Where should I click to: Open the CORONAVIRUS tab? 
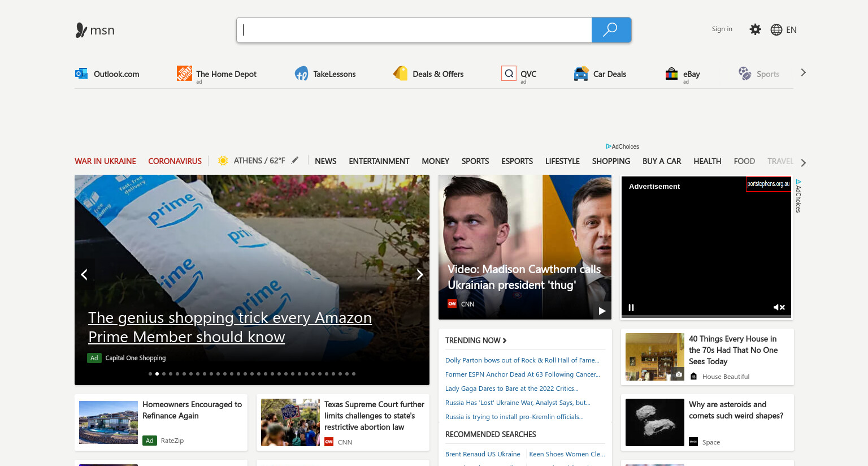click(175, 161)
